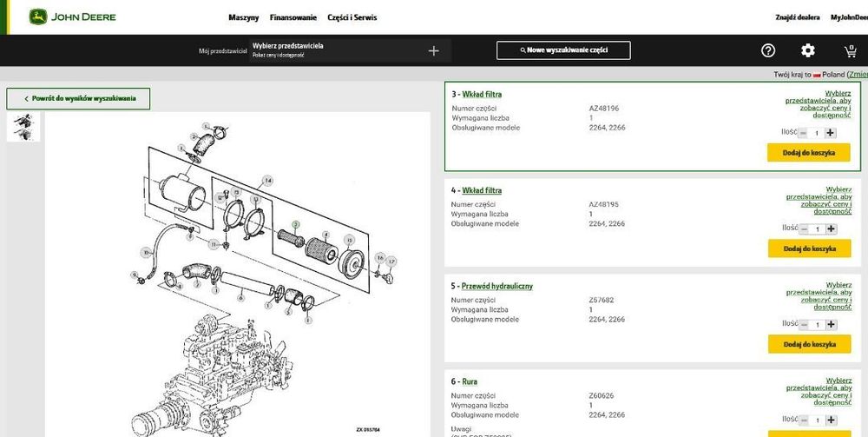868x437 pixels.
Task: Open the Przewód hydrauliczny link
Action: pyautogui.click(x=497, y=287)
